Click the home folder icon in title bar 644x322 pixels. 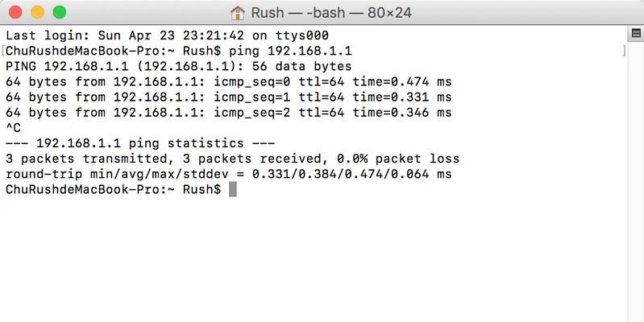coord(238,13)
